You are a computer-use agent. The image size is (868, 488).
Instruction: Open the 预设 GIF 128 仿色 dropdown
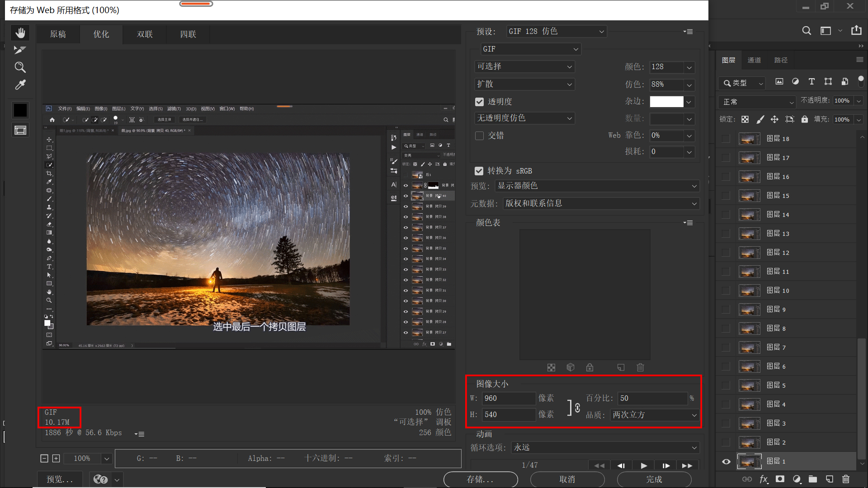click(x=556, y=31)
